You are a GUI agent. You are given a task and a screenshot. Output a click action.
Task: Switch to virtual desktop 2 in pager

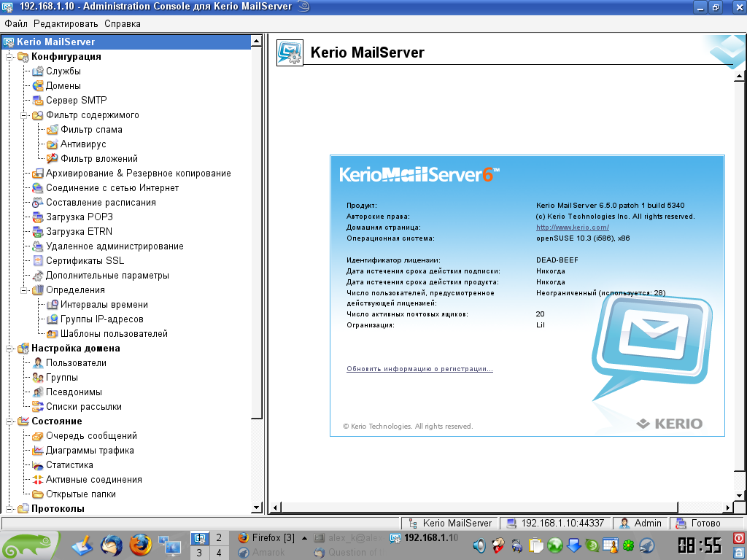pos(219,538)
